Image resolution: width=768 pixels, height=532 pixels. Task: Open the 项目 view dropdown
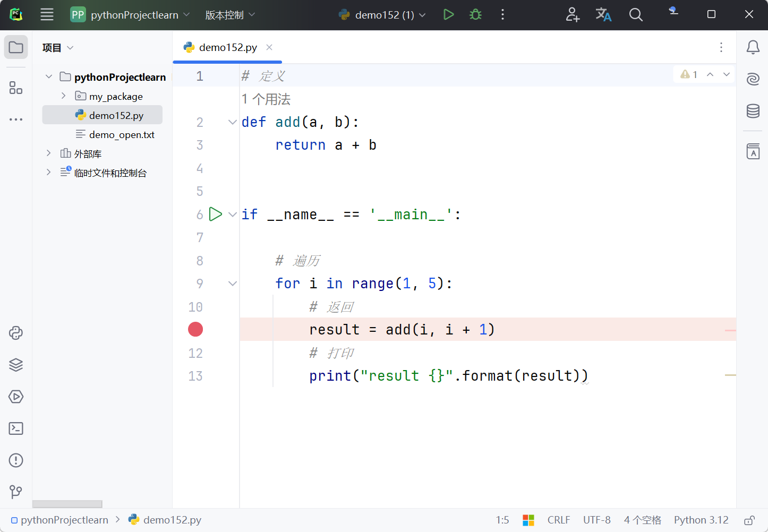pos(58,48)
